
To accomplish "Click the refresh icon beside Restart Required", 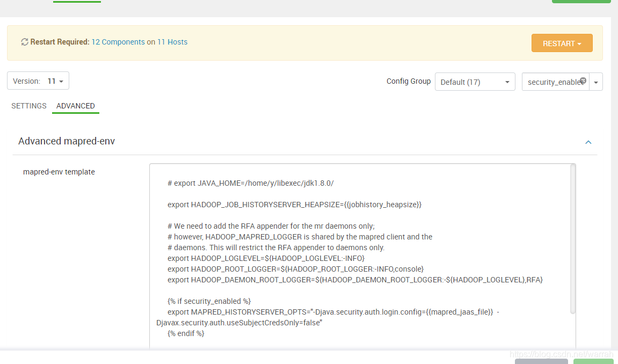I will point(25,42).
